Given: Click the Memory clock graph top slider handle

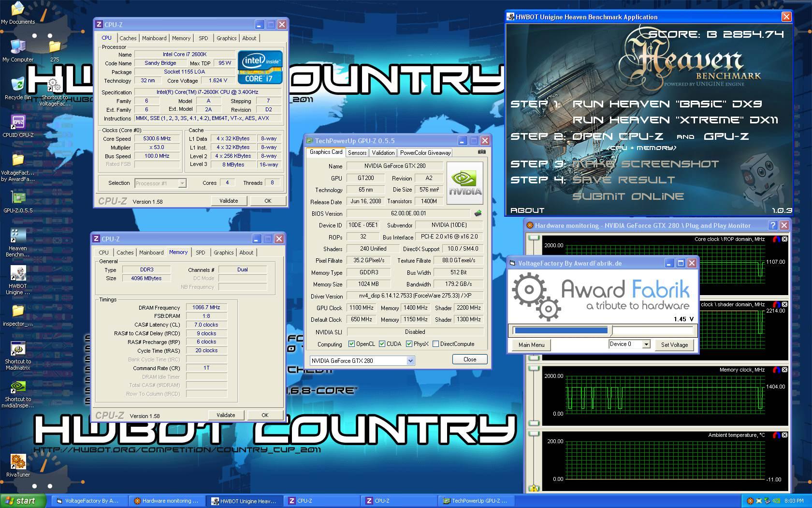Looking at the screenshot, I should click(x=534, y=368).
